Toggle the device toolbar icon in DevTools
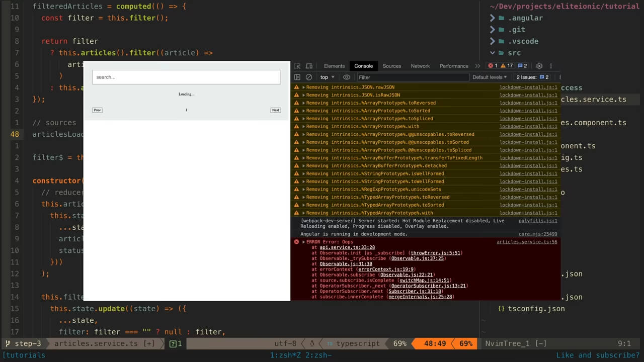 [x=309, y=66]
